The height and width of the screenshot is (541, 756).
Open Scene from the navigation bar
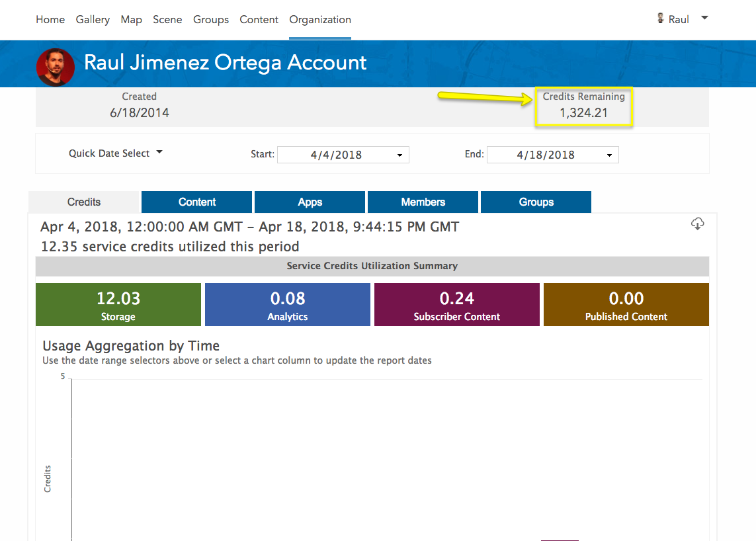tap(167, 20)
